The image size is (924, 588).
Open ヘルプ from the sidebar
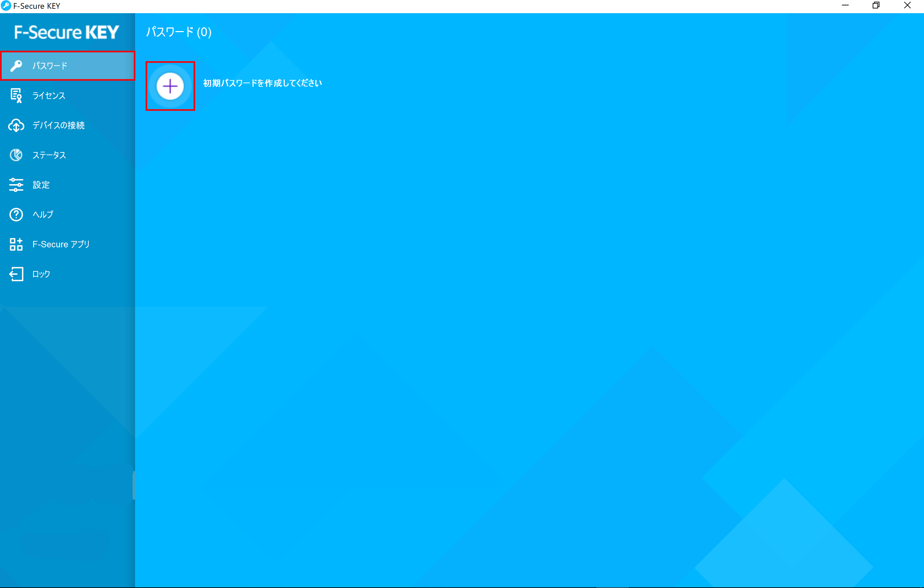coord(68,214)
